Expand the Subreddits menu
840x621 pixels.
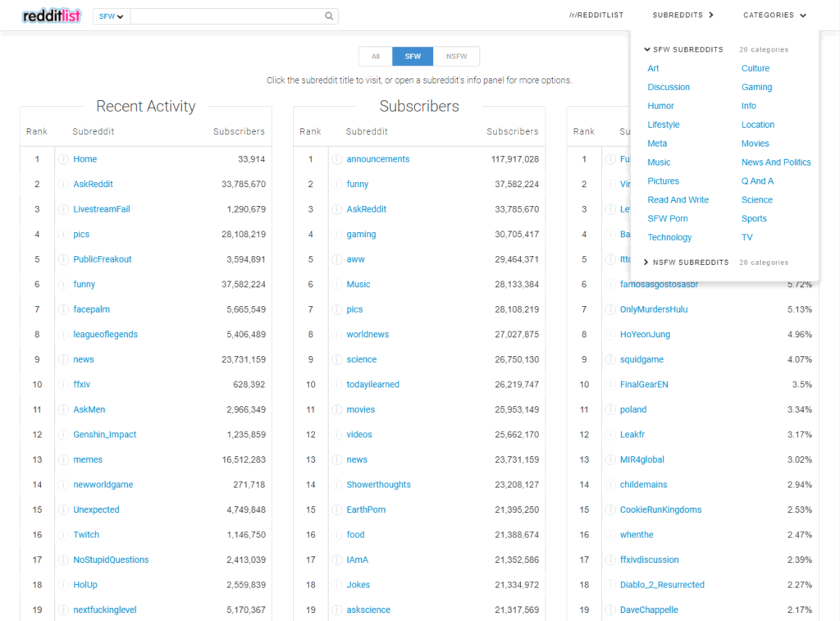[683, 15]
